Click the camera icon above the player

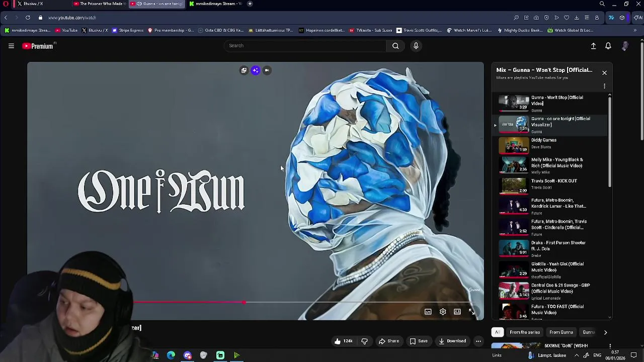[267, 70]
